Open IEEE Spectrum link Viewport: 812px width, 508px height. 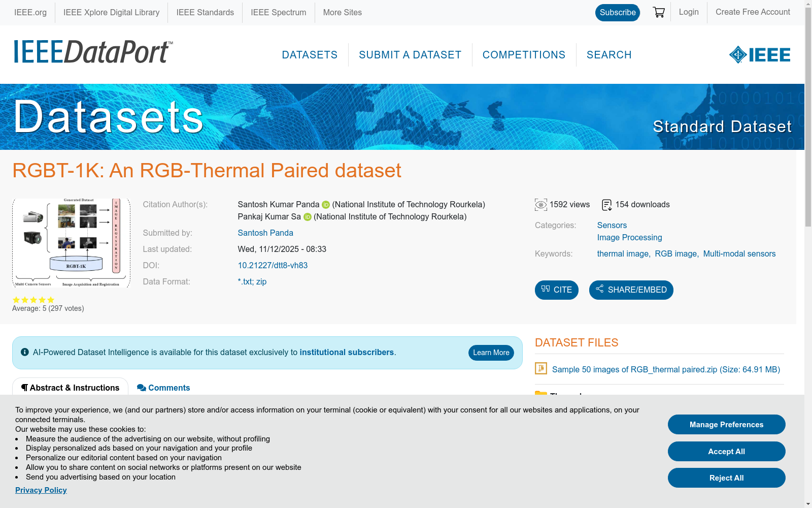pos(279,13)
